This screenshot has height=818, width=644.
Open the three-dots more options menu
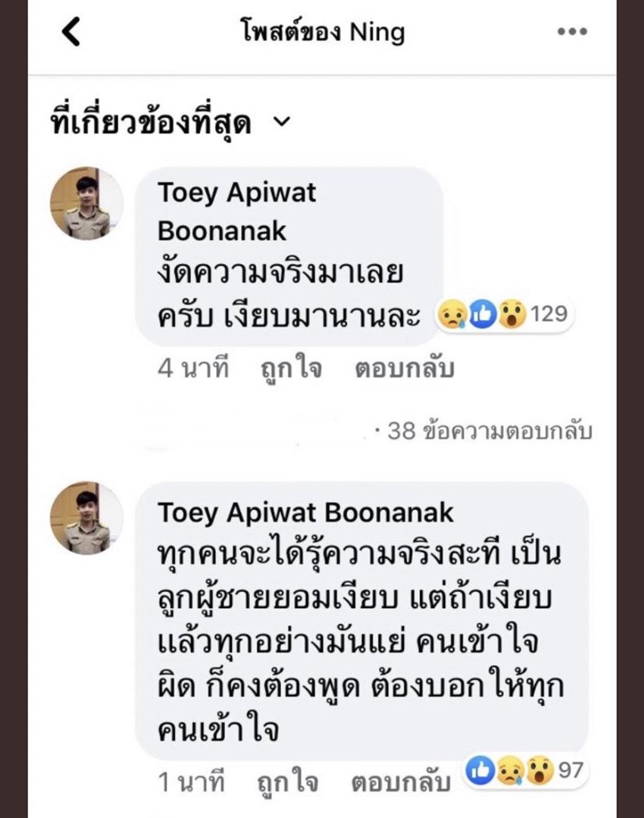[x=572, y=32]
